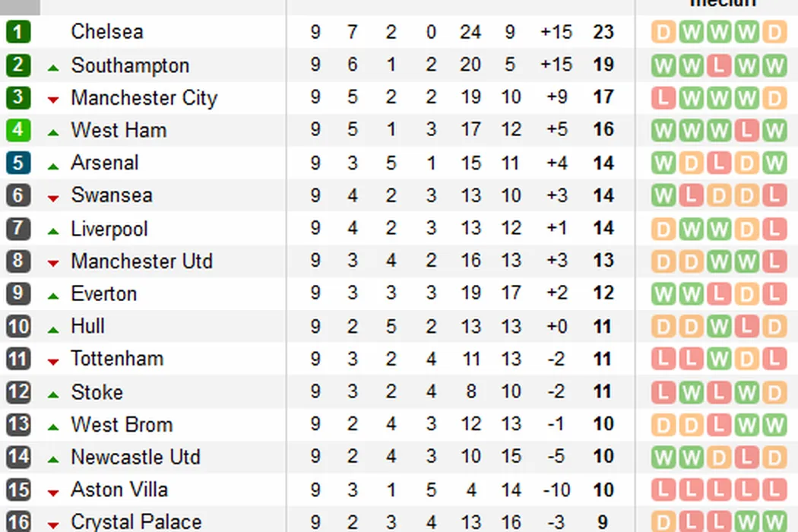Image resolution: width=798 pixels, height=532 pixels.
Task: Click the red down arrow beside Aston Villa
Action: [52, 492]
